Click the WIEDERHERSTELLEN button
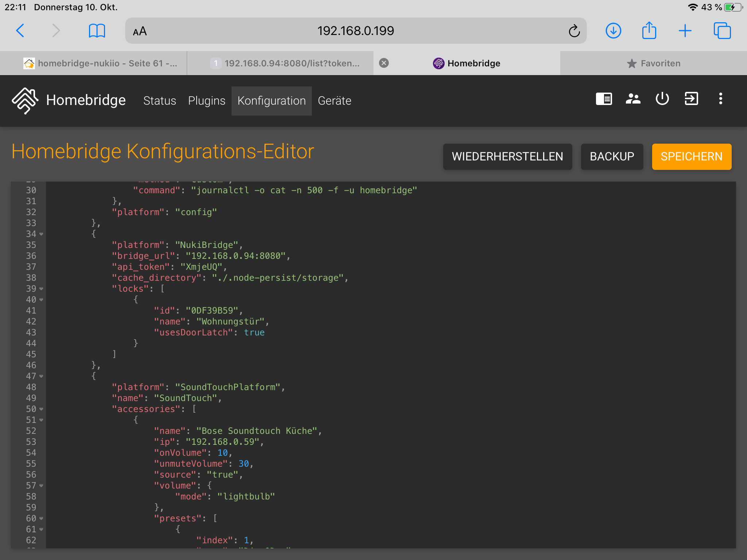 coord(507,157)
